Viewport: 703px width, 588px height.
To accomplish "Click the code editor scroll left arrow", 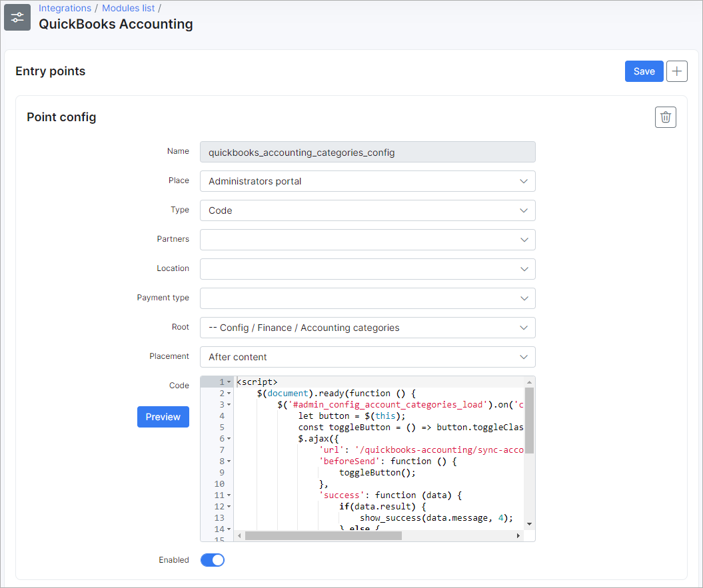I will pos(239,535).
